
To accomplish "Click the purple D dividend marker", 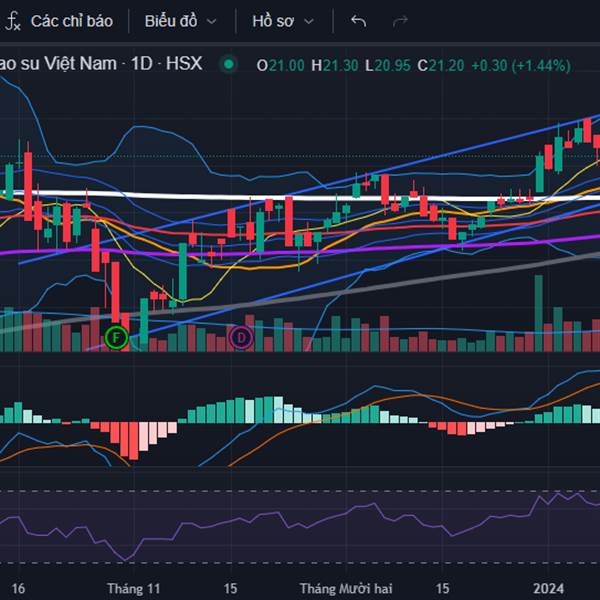I will click(241, 338).
